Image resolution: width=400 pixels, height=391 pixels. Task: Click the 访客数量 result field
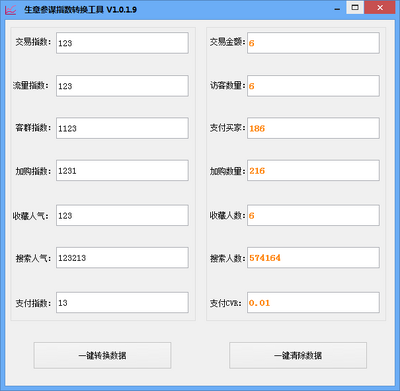[x=313, y=86]
